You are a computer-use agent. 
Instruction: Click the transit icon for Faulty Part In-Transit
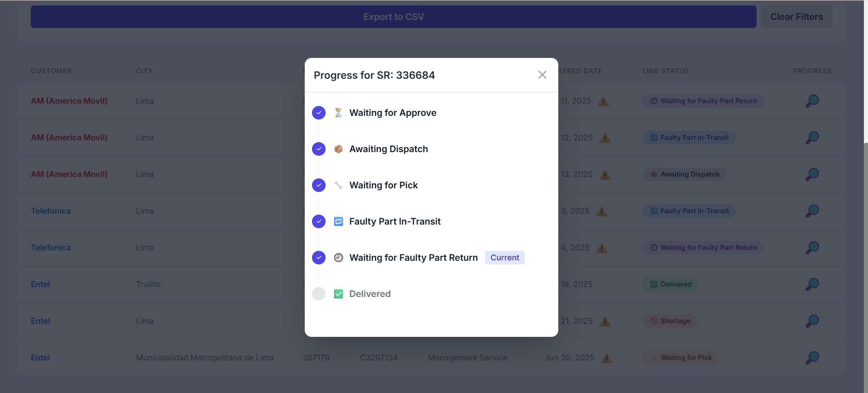(338, 221)
